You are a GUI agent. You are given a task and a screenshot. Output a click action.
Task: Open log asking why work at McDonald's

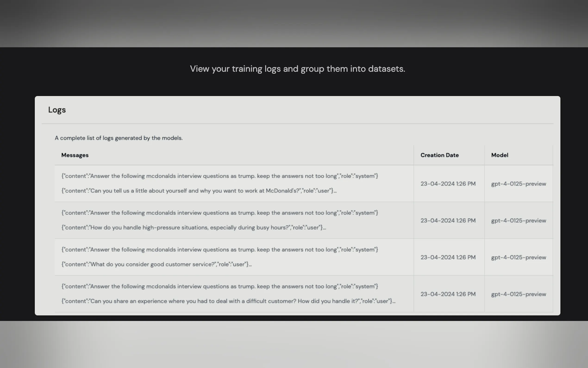click(199, 190)
